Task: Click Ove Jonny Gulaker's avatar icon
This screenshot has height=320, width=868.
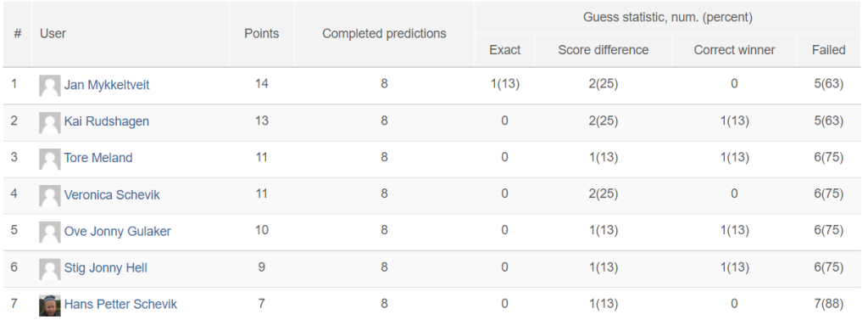Action: click(x=50, y=233)
